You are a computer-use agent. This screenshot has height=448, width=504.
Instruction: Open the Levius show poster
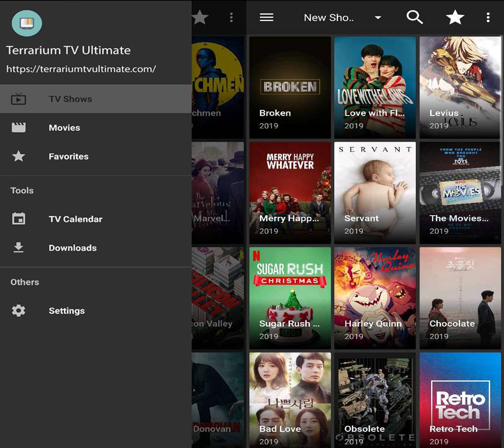click(460, 88)
